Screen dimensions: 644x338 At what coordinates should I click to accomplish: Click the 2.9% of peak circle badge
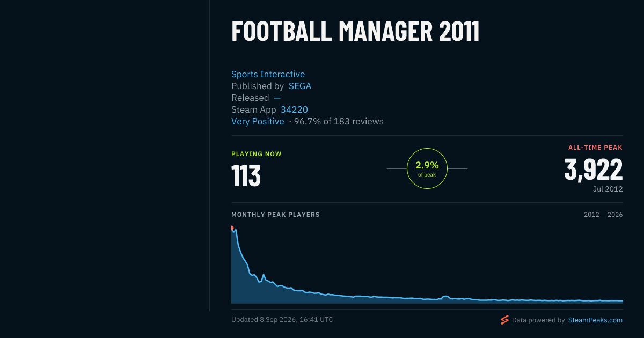(427, 168)
